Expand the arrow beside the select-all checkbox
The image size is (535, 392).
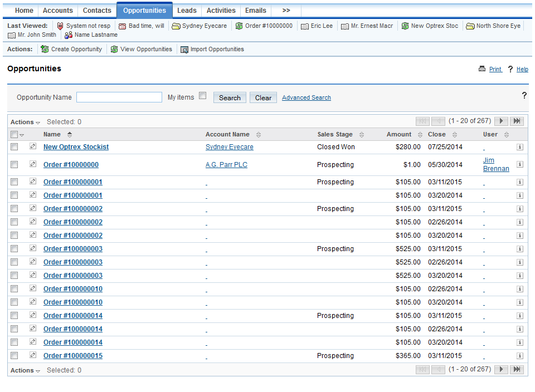click(22, 135)
